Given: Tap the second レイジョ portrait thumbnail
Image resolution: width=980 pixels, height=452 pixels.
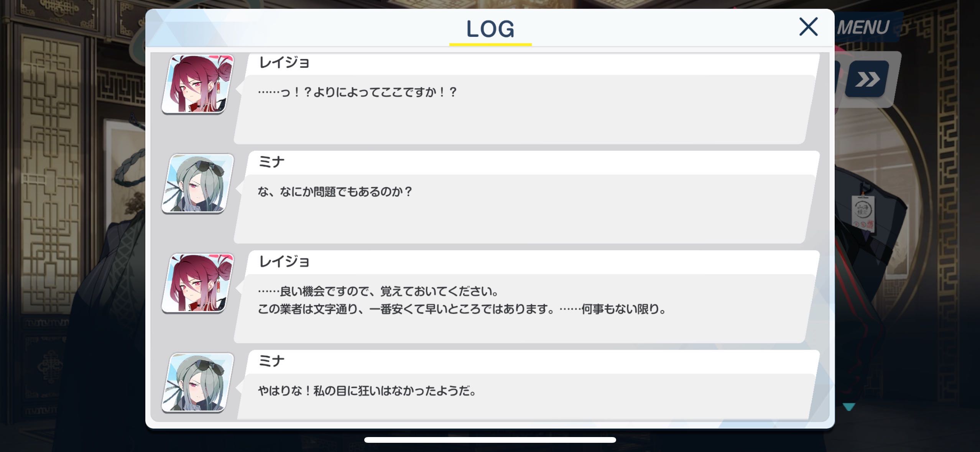Looking at the screenshot, I should pos(198,283).
